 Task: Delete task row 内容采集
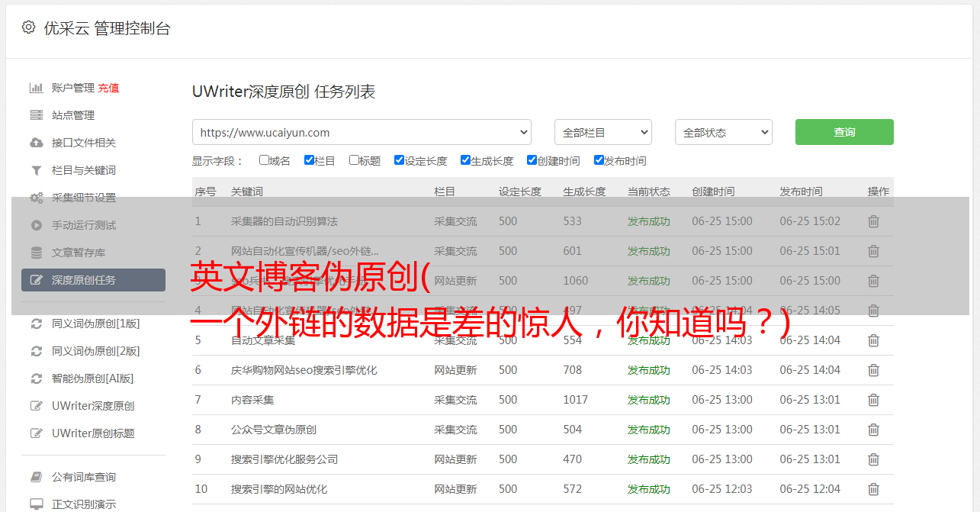pyautogui.click(x=873, y=400)
